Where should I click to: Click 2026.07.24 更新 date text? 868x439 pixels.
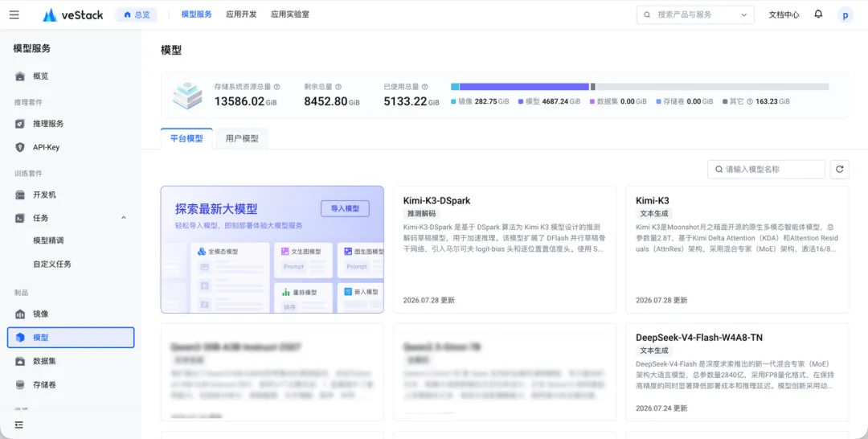pyautogui.click(x=661, y=408)
